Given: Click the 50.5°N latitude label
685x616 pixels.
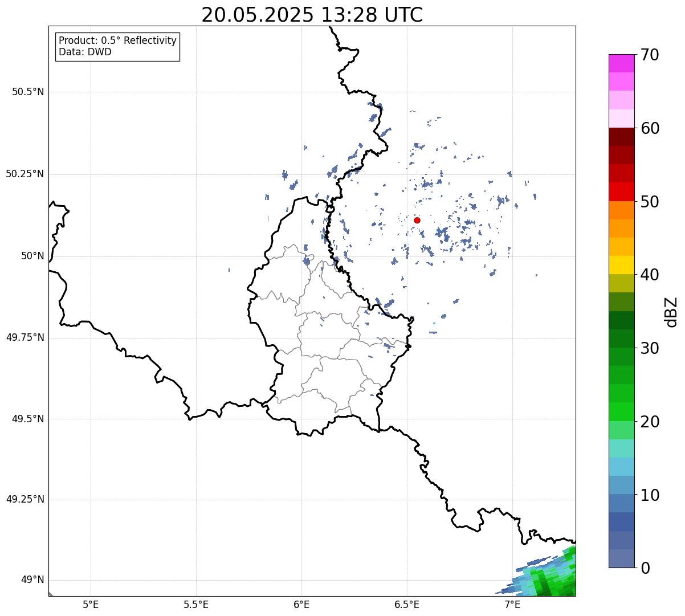Looking at the screenshot, I should point(28,92).
